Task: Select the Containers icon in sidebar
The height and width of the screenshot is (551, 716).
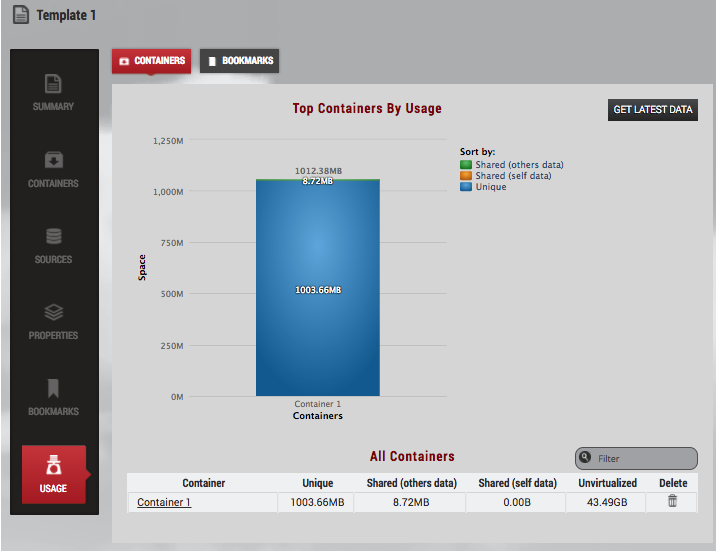Action: 53,161
